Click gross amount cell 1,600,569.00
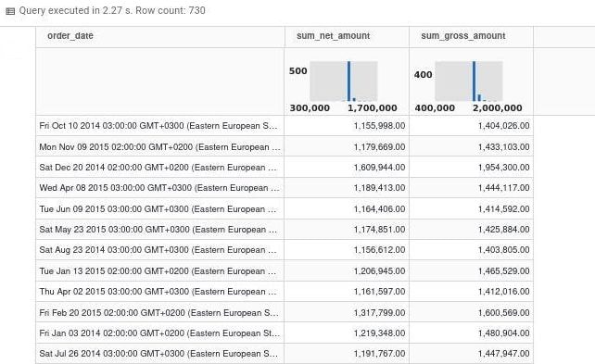This screenshot has height=364, width=595. pyautogui.click(x=472, y=312)
